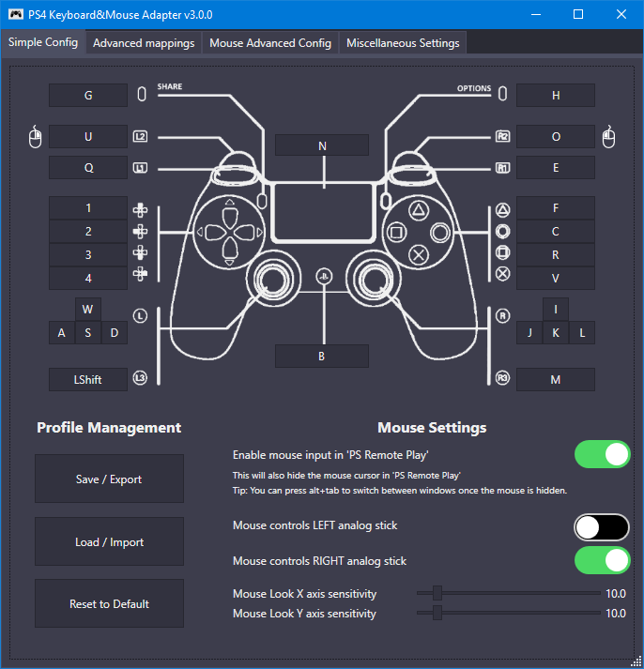The height and width of the screenshot is (669, 644).
Task: Open Mouse Advanced Config tab
Action: (270, 43)
